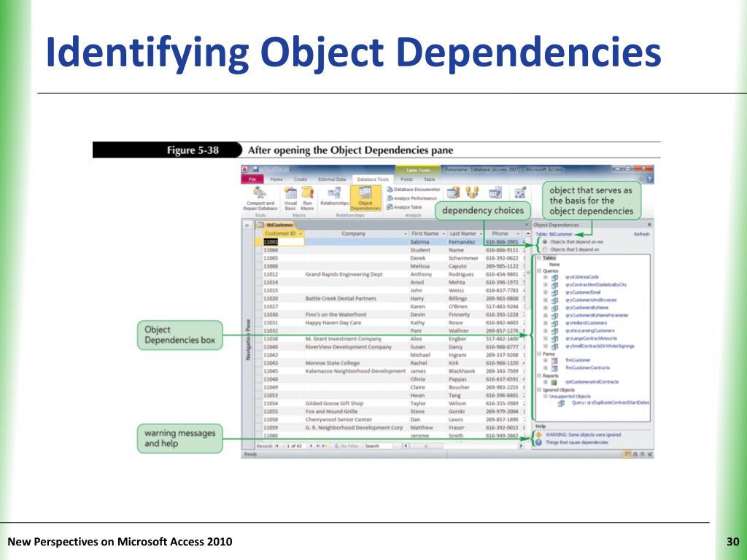Click Analyze Performance
The width and height of the screenshot is (747, 560).
pyautogui.click(x=414, y=198)
